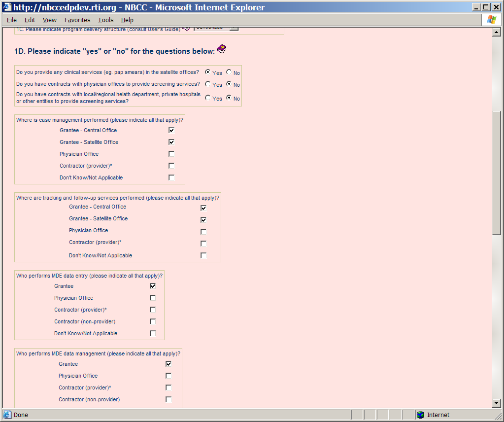Screen dimensions: 504x422
Task: Check Physician Office for tracking and follow-up
Action: pyautogui.click(x=203, y=232)
